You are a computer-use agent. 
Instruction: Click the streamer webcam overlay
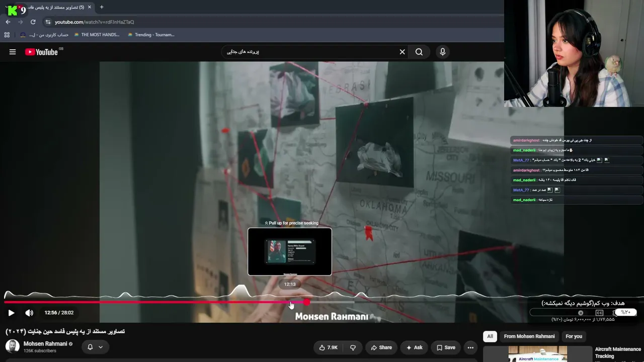point(574,53)
